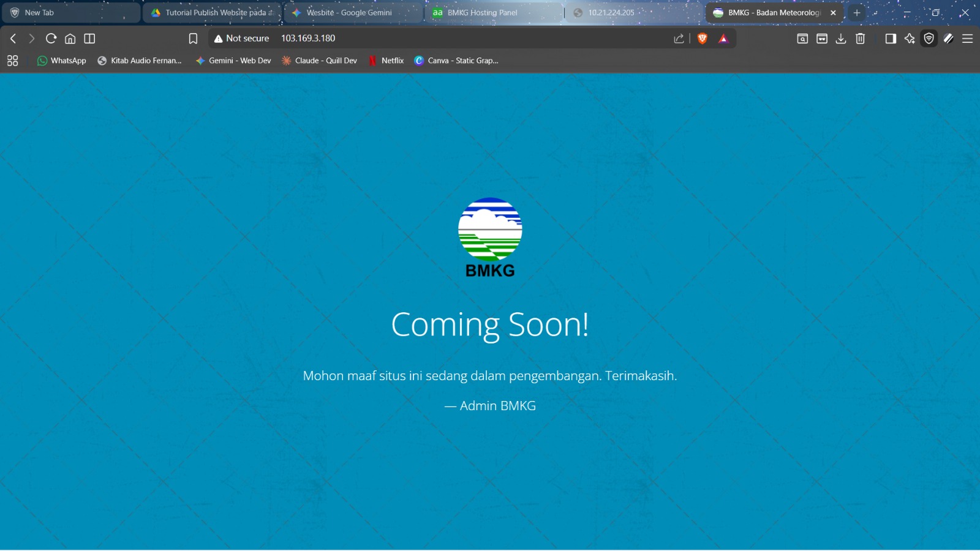The width and height of the screenshot is (980, 551).
Task: Click the Not secure warning indicator
Action: coord(242,39)
